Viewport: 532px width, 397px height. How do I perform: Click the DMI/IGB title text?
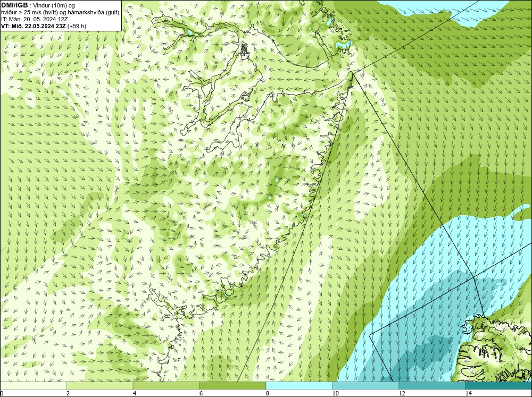(x=14, y=5)
